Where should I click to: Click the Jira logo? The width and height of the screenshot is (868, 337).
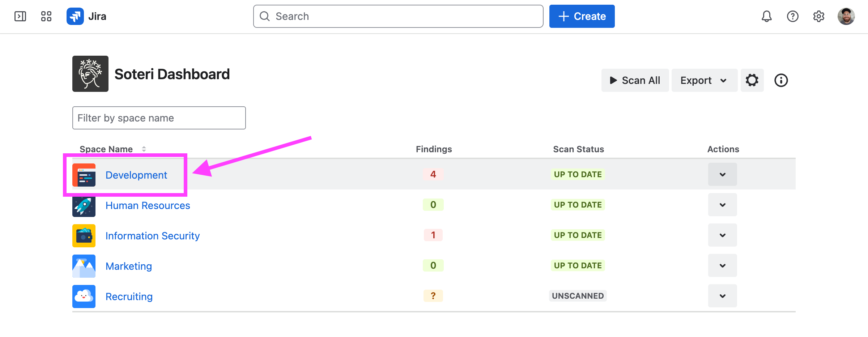coord(86,16)
